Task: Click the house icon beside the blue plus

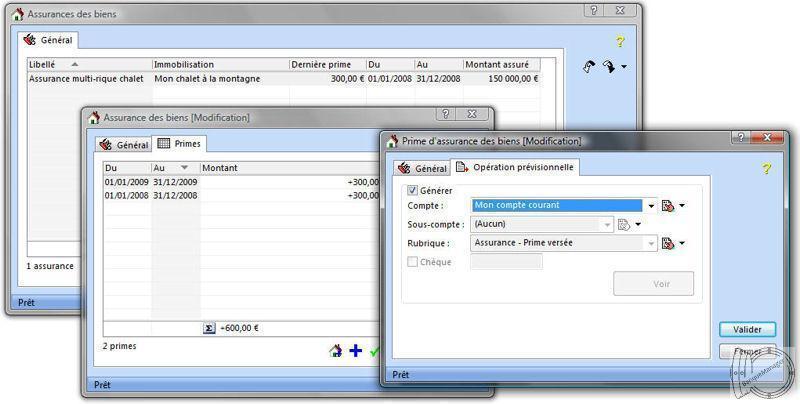Action: click(335, 351)
